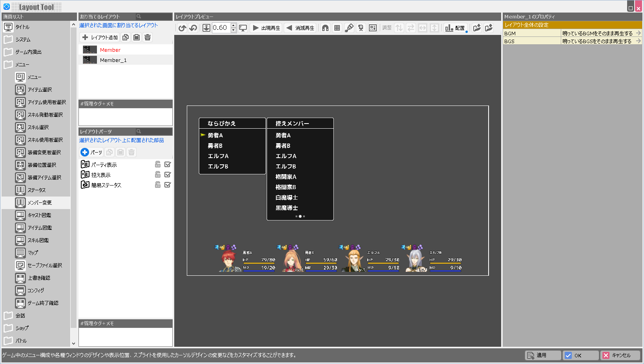Screen dimensions: 644x364
Task: Toggle lock on 簡易ステータス part
Action: [158, 185]
